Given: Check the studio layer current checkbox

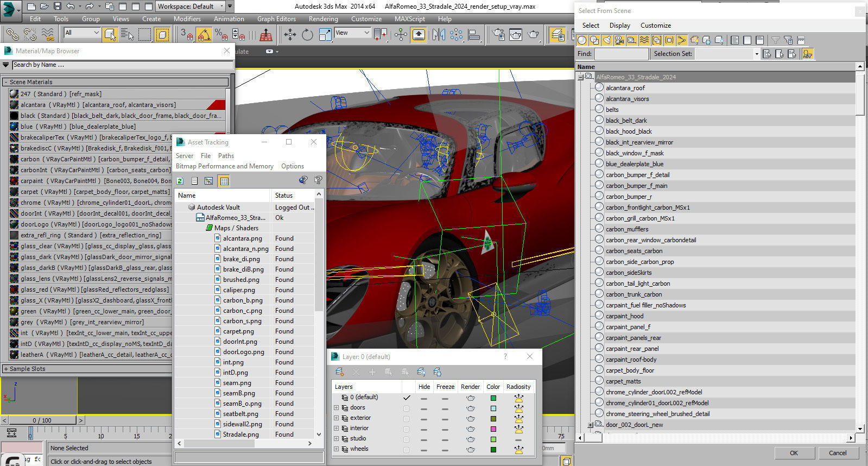Looking at the screenshot, I should [x=406, y=439].
